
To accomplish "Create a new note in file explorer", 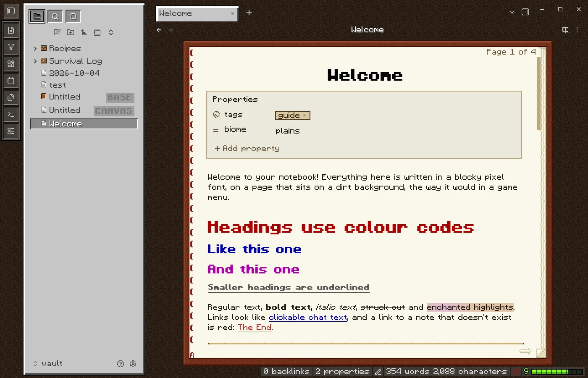I will point(57,32).
